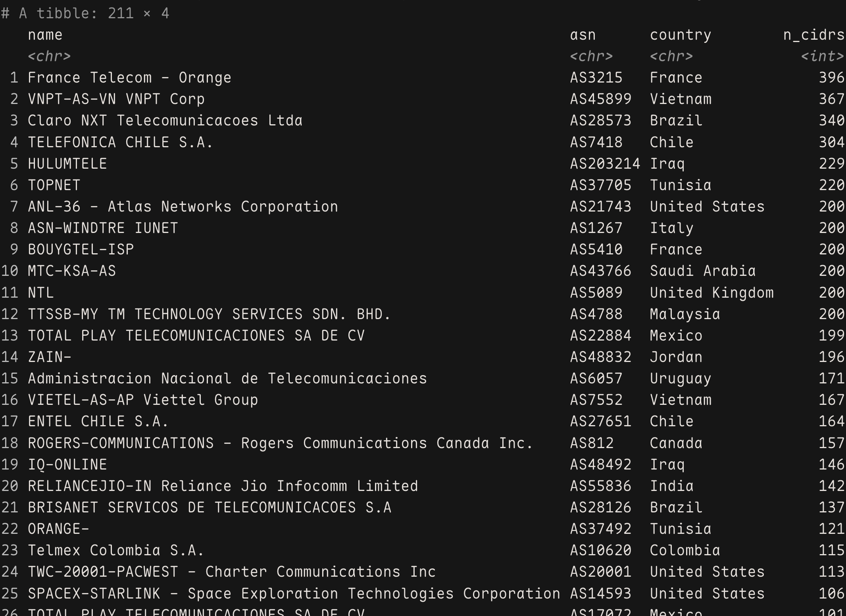The image size is (846, 616).
Task: Select the ASN value 'AS43766'
Action: (x=601, y=271)
